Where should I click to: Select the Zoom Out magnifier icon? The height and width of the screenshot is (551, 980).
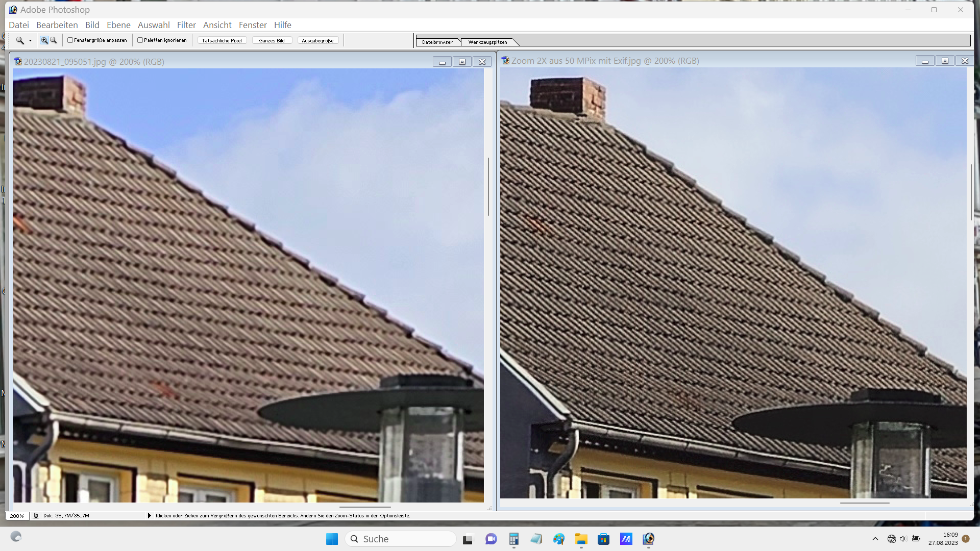click(53, 40)
